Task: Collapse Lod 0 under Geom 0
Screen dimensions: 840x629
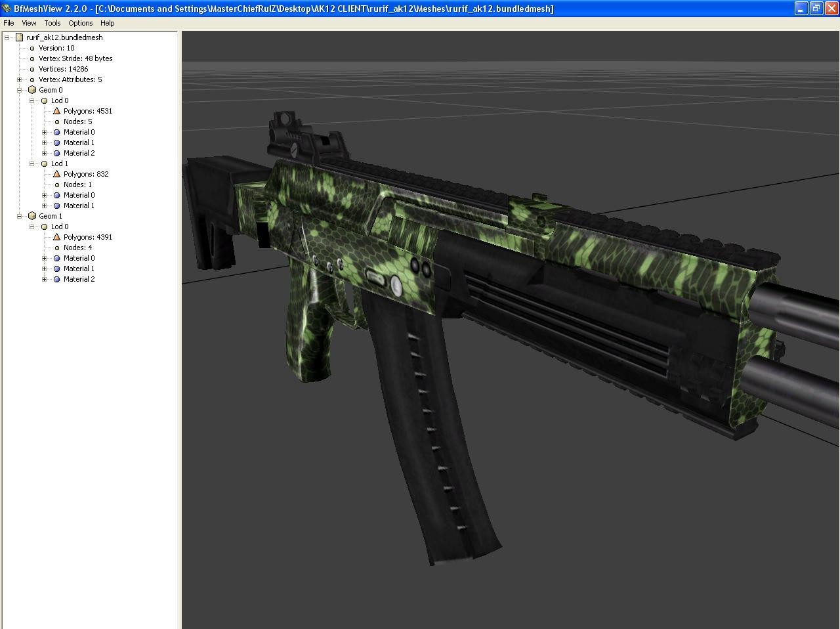Action: (31, 100)
